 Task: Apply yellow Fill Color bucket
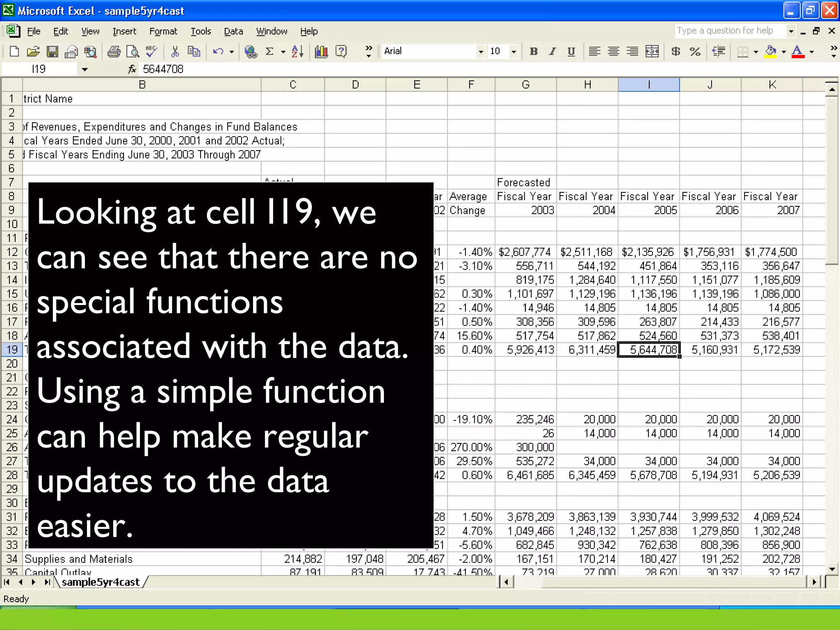click(771, 51)
